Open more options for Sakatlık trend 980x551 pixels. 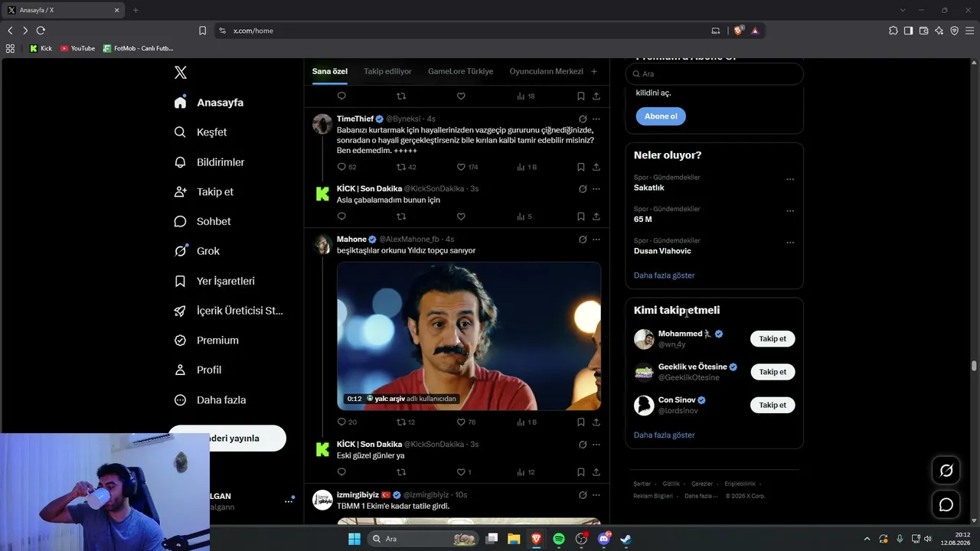(x=790, y=180)
